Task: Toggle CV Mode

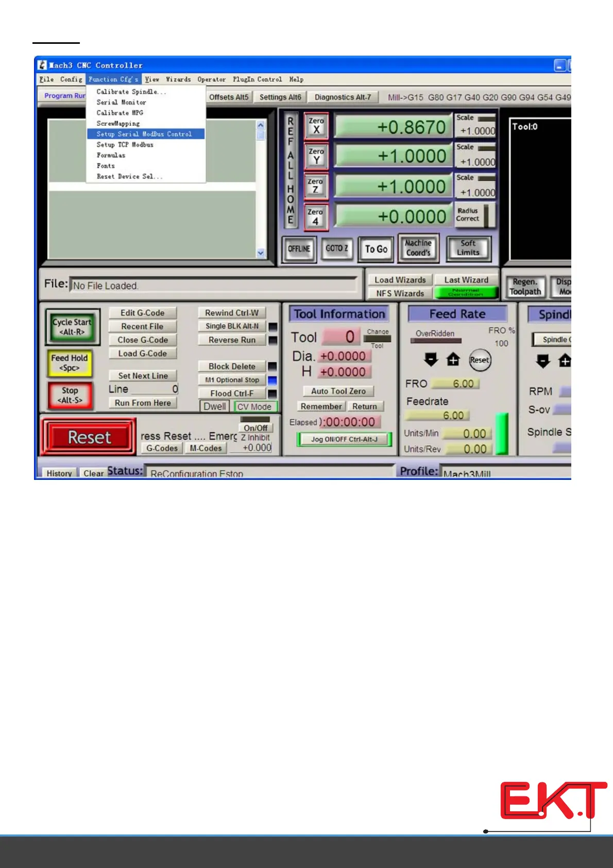Action: click(255, 407)
